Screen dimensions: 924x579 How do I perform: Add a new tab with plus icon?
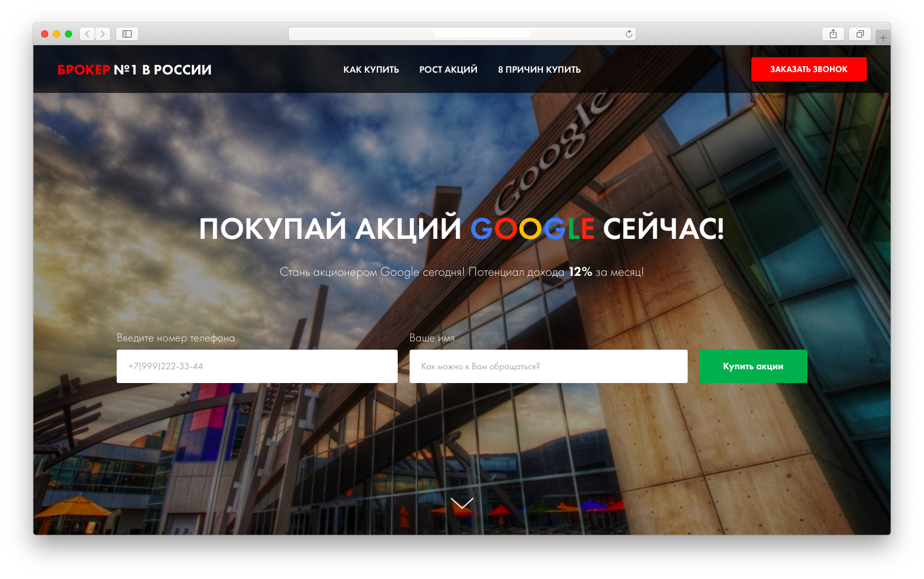point(883,38)
